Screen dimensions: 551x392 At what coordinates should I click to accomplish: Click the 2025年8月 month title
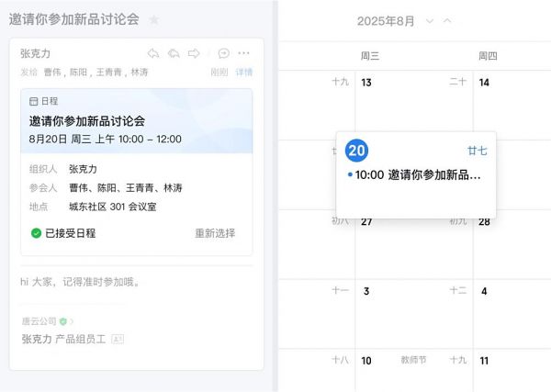pos(386,20)
